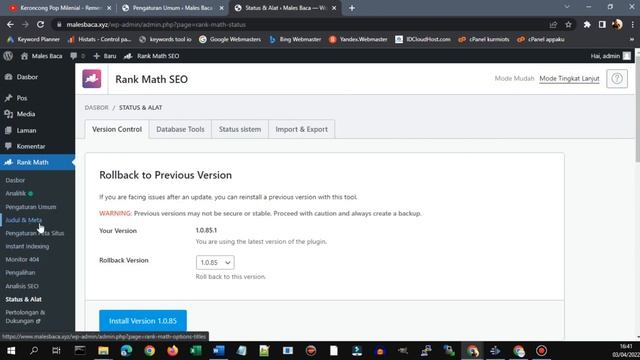Image resolution: width=640 pixels, height=360 pixels.
Task: Open the WordPress logo menu in admin bar
Action: coord(8,56)
